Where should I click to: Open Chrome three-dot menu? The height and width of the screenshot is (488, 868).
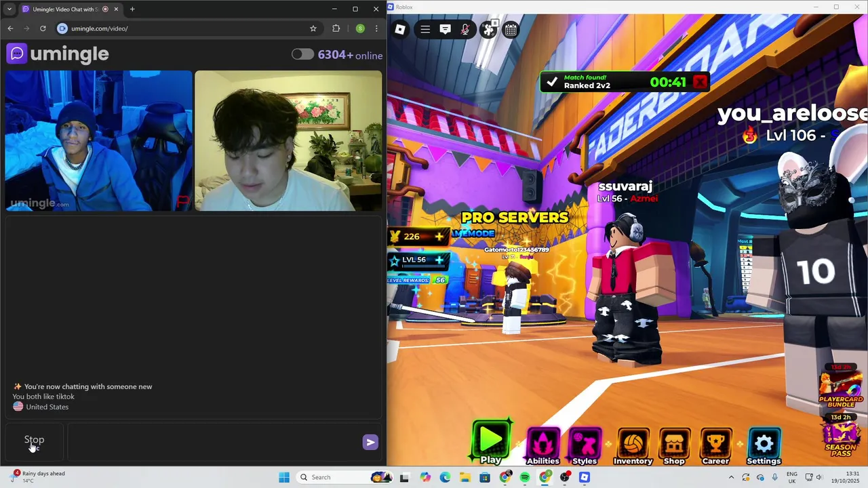pos(376,28)
